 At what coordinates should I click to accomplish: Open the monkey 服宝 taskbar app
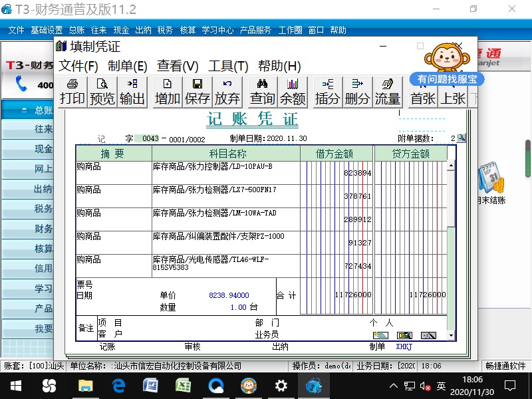249,386
